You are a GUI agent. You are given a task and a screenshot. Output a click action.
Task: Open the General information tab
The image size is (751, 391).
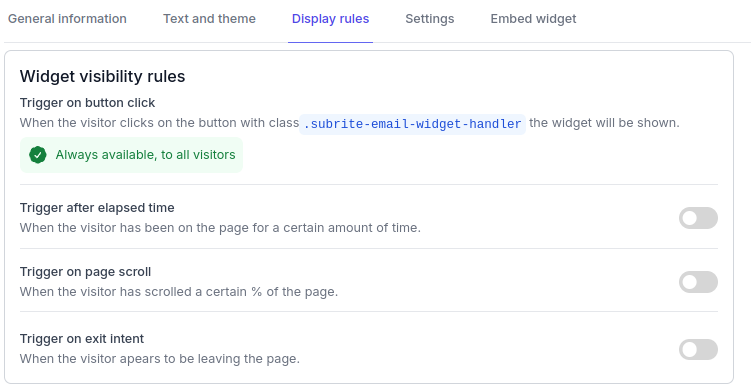click(67, 19)
